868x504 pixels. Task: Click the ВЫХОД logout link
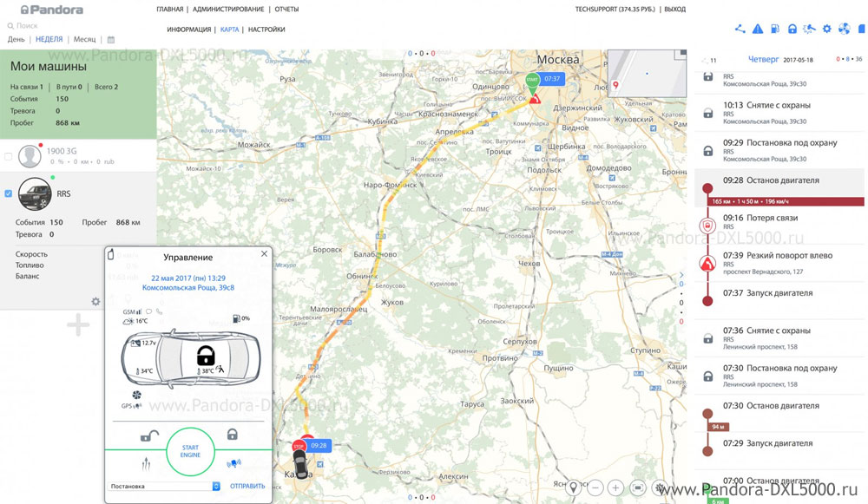(x=674, y=10)
